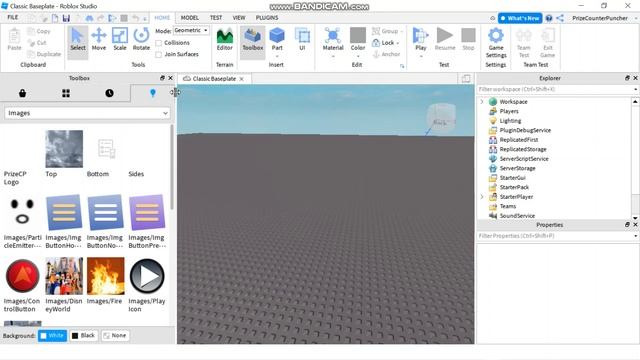Click the Resume test button
This screenshot has height=360, width=640.
[444, 40]
